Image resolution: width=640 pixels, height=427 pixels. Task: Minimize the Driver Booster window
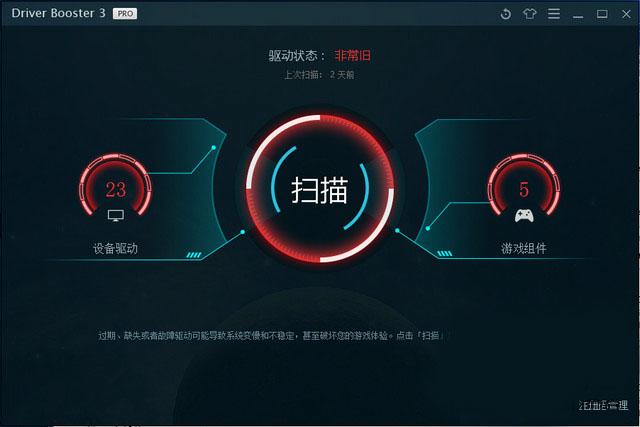[578, 15]
